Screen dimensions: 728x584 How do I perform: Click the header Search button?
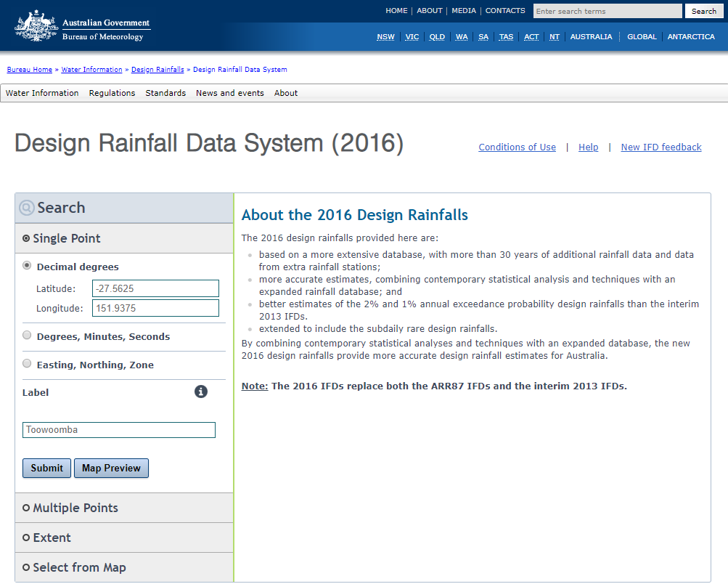(x=704, y=11)
